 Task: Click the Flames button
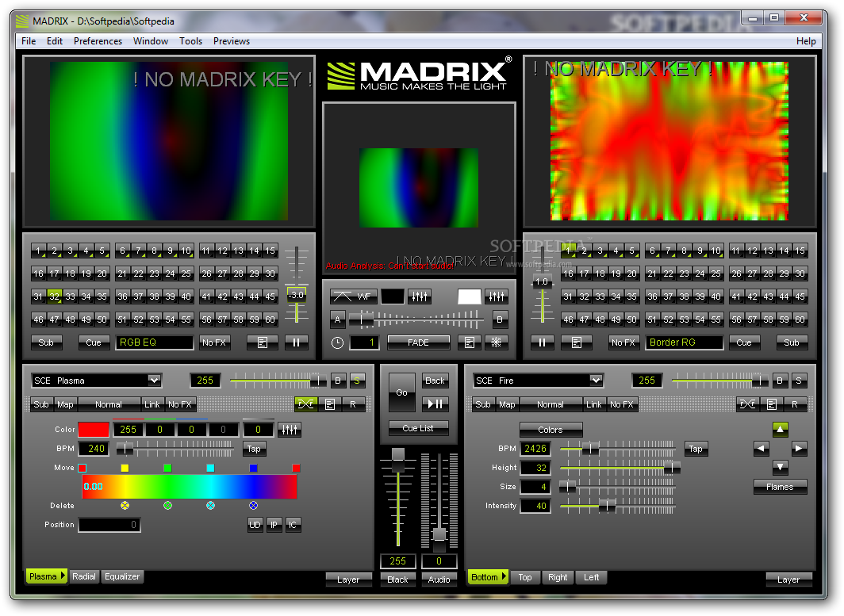pyautogui.click(x=780, y=486)
